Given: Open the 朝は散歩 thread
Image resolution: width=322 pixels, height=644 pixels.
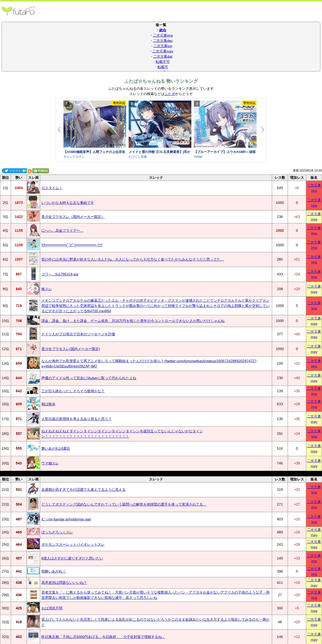Looking at the screenshot, I should point(48,404).
